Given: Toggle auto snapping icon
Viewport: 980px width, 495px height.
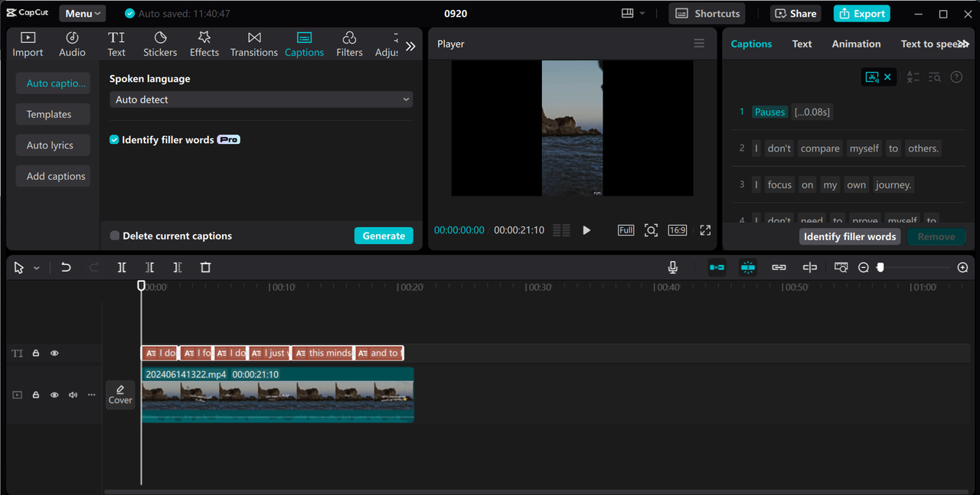Looking at the screenshot, I should (x=748, y=267).
